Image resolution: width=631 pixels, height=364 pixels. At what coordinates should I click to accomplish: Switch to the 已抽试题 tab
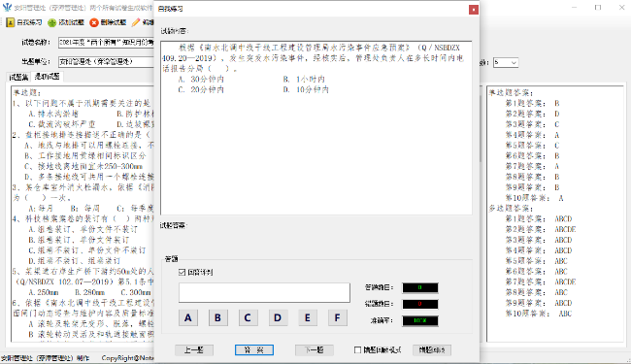pyautogui.click(x=48, y=76)
